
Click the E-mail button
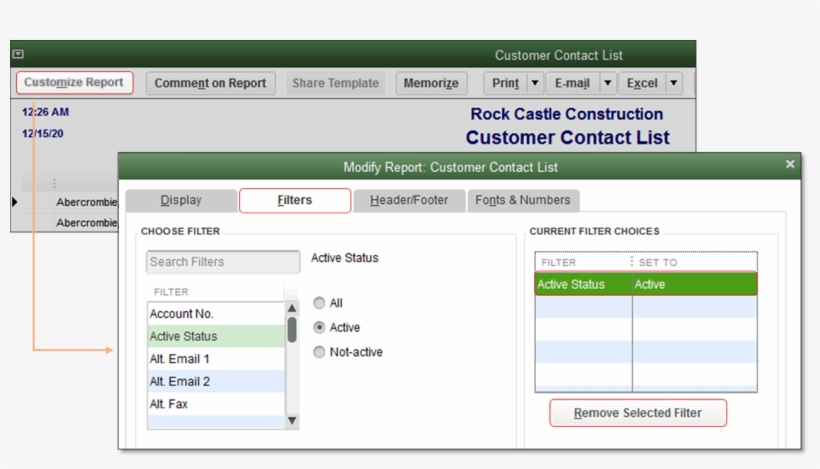click(573, 83)
